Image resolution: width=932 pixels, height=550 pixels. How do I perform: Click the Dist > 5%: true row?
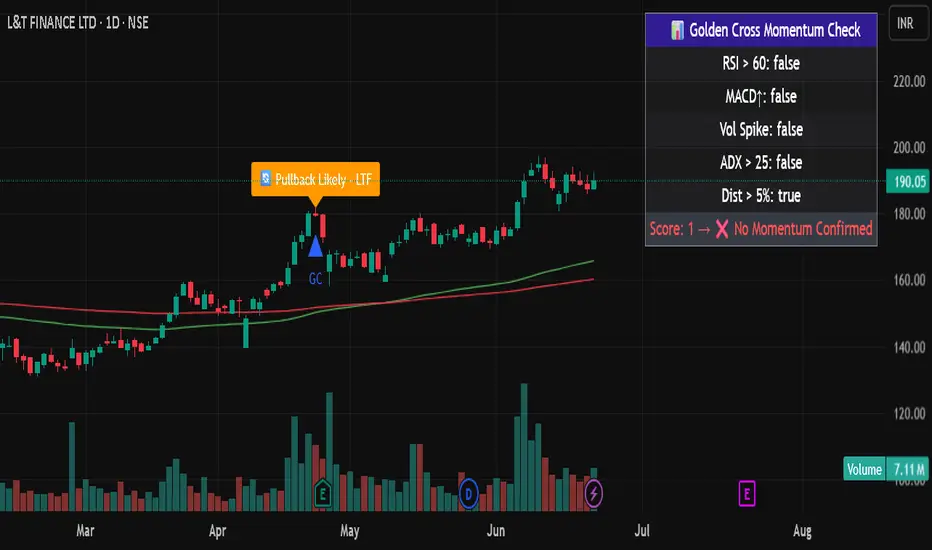(x=761, y=196)
